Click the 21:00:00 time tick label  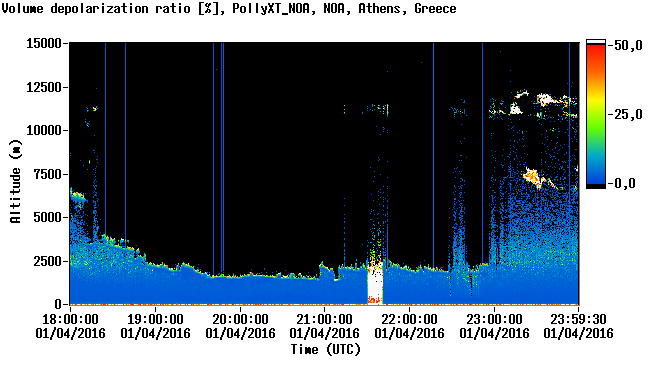pos(324,326)
